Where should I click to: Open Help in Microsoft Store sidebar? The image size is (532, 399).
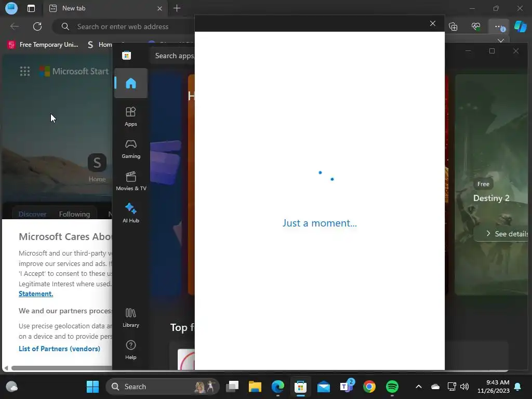[130, 350]
